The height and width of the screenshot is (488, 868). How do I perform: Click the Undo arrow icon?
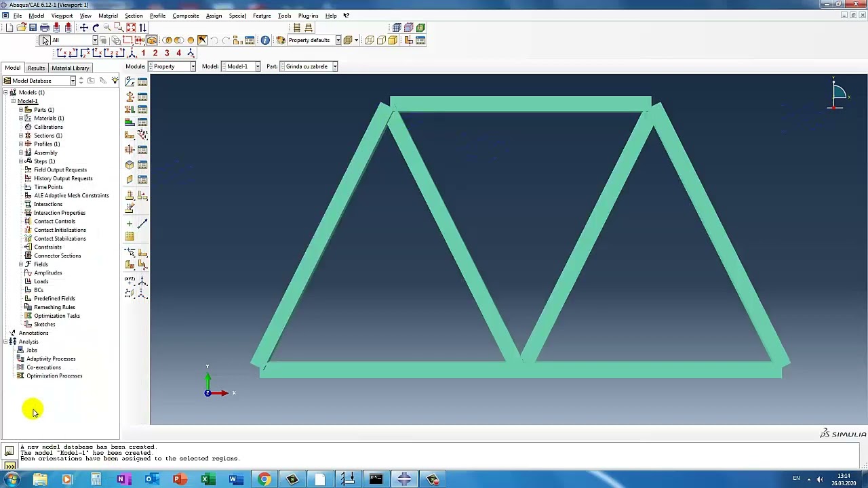(214, 40)
